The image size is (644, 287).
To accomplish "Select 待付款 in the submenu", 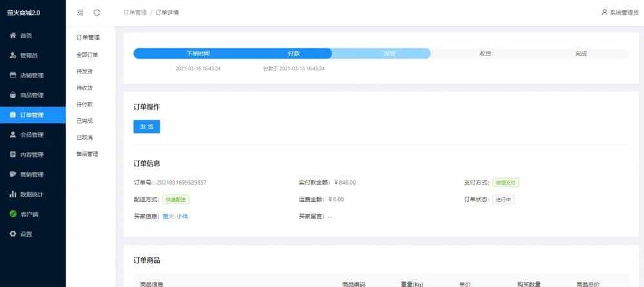I will pyautogui.click(x=84, y=104).
